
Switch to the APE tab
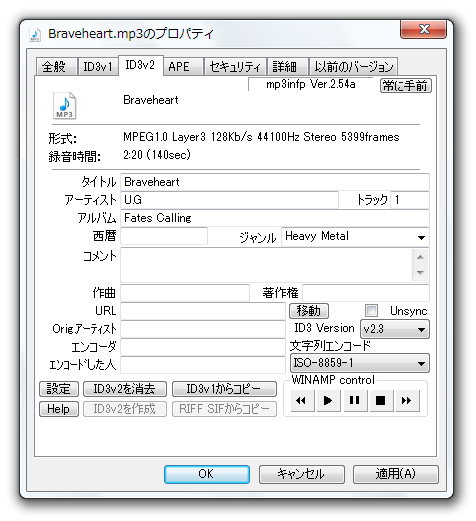click(x=183, y=67)
